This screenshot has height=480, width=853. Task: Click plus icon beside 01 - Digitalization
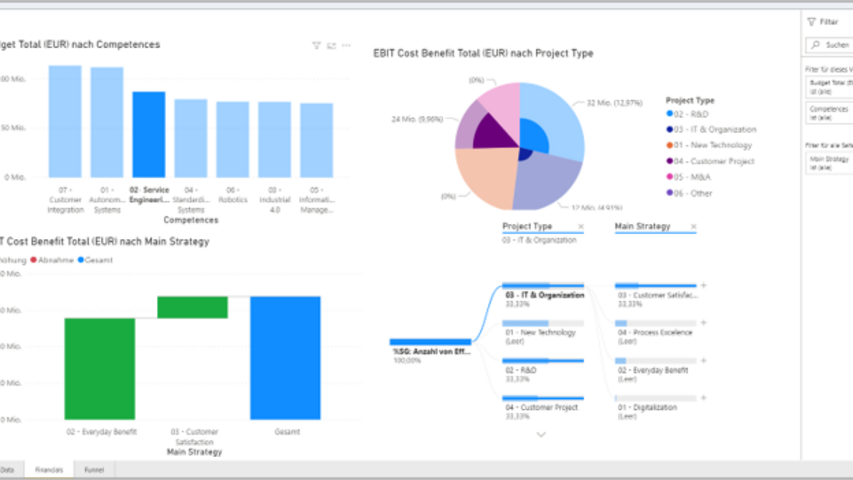click(x=704, y=398)
